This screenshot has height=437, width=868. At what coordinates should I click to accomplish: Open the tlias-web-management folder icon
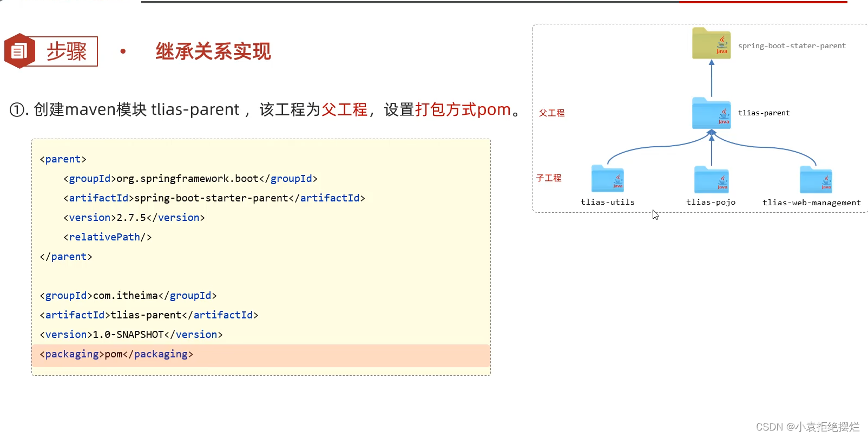click(x=816, y=179)
